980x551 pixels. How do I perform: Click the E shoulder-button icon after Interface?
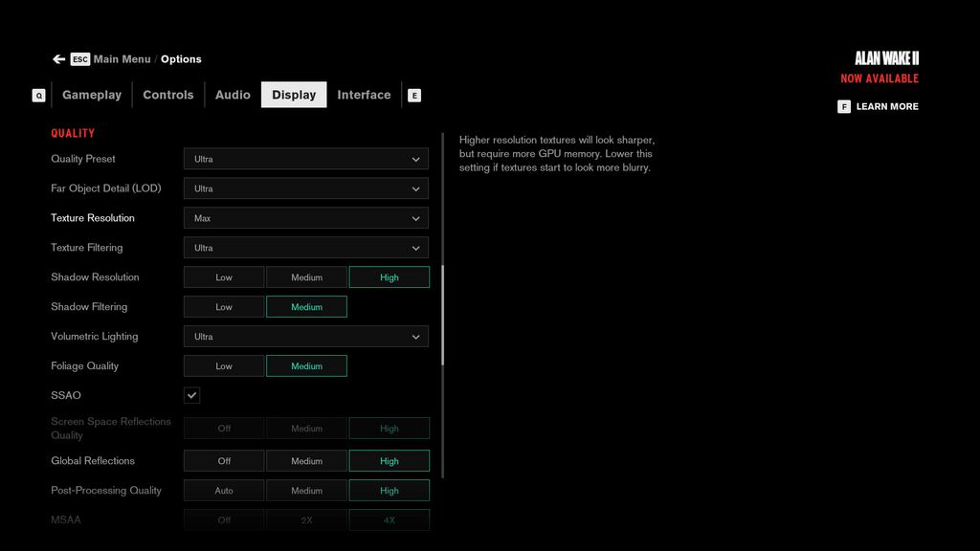pos(414,95)
